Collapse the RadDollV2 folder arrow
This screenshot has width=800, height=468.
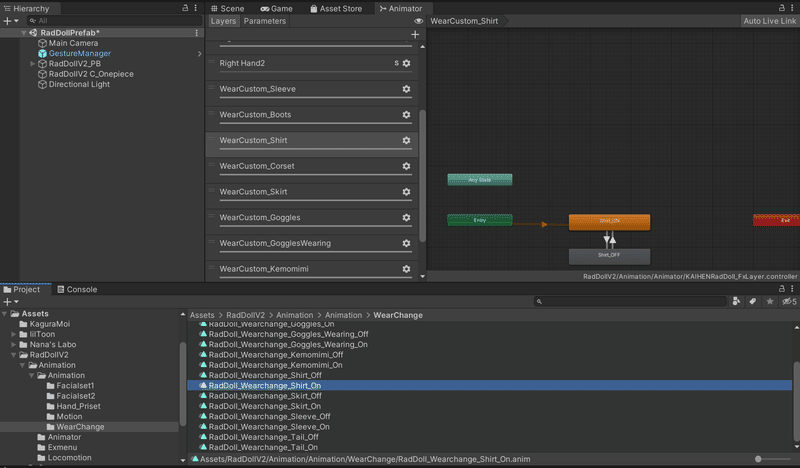pos(14,355)
